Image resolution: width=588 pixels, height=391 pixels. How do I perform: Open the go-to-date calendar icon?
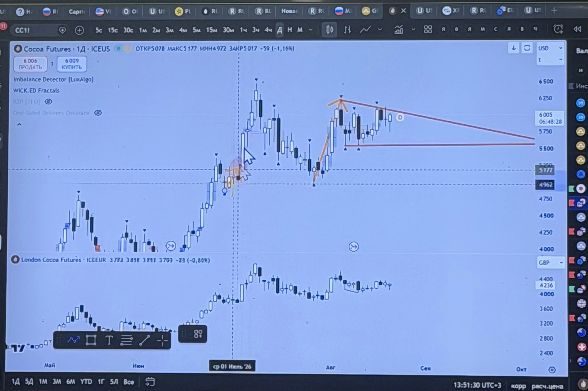(150, 381)
